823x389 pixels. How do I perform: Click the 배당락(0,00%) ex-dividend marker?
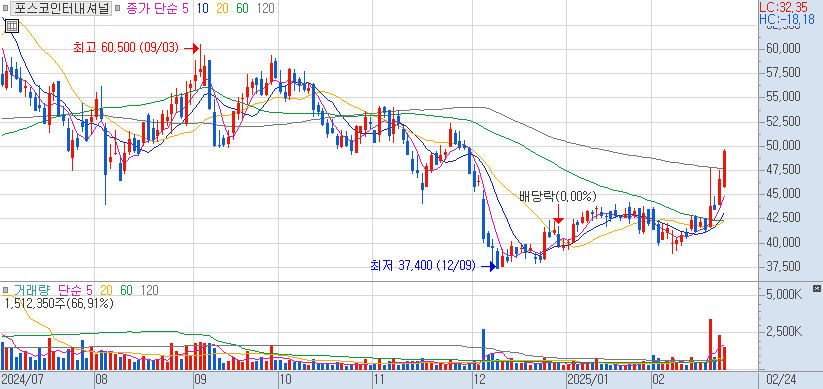coord(558,197)
